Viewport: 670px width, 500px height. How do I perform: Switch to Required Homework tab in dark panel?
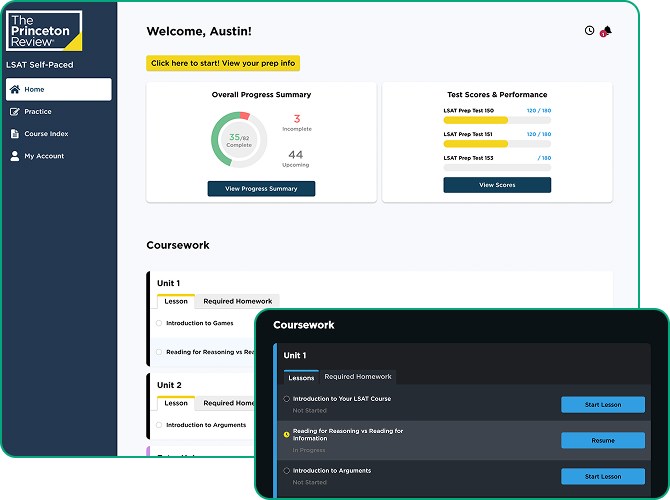[x=358, y=377]
